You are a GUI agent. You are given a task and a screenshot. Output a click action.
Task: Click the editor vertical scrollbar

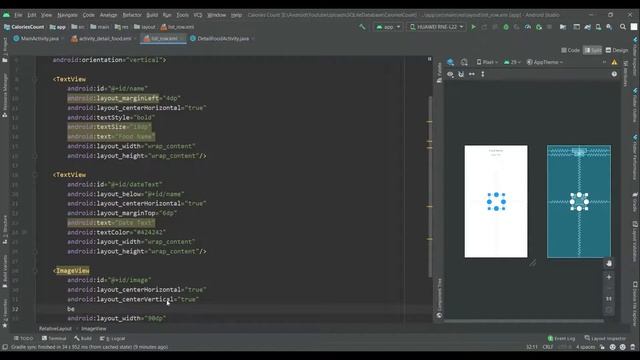[429, 188]
